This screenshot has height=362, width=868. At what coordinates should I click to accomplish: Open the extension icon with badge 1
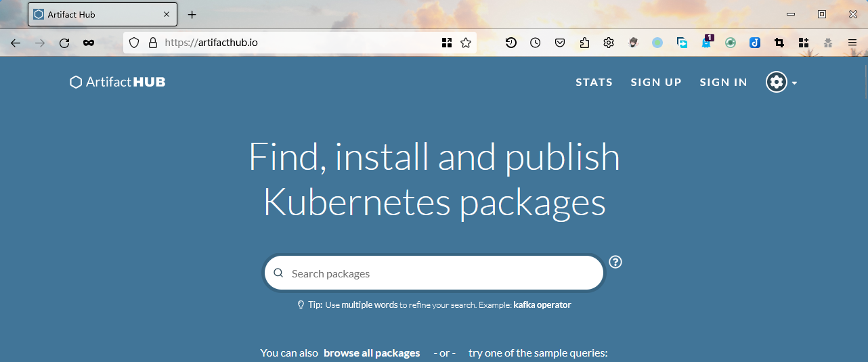click(x=707, y=42)
